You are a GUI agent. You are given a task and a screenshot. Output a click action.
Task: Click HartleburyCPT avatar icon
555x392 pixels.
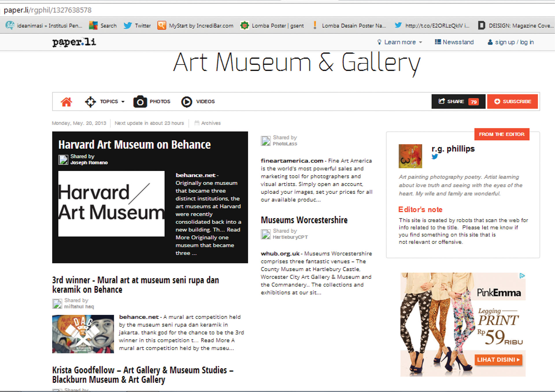266,234
